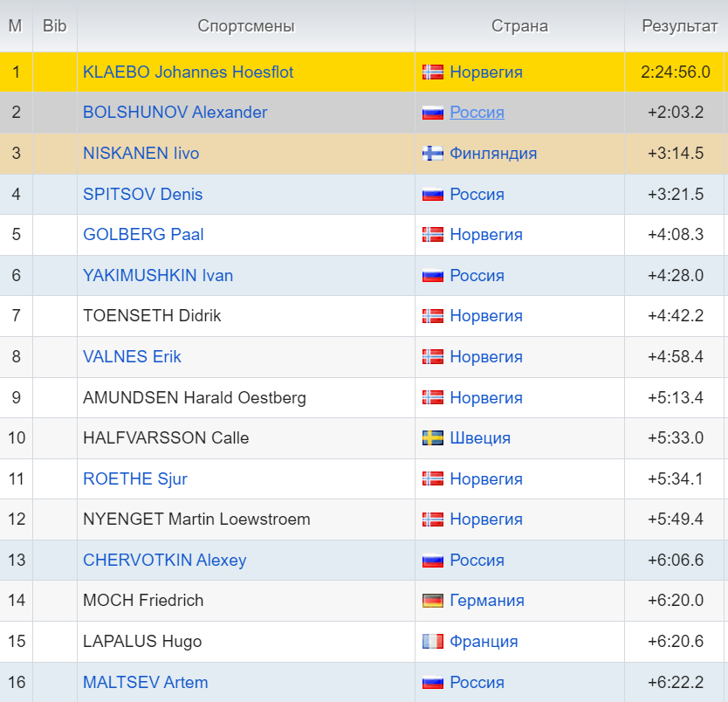The width and height of the screenshot is (728, 702).
Task: Open CHERVOTKIN Alexey athlete profile
Action: tap(164, 560)
